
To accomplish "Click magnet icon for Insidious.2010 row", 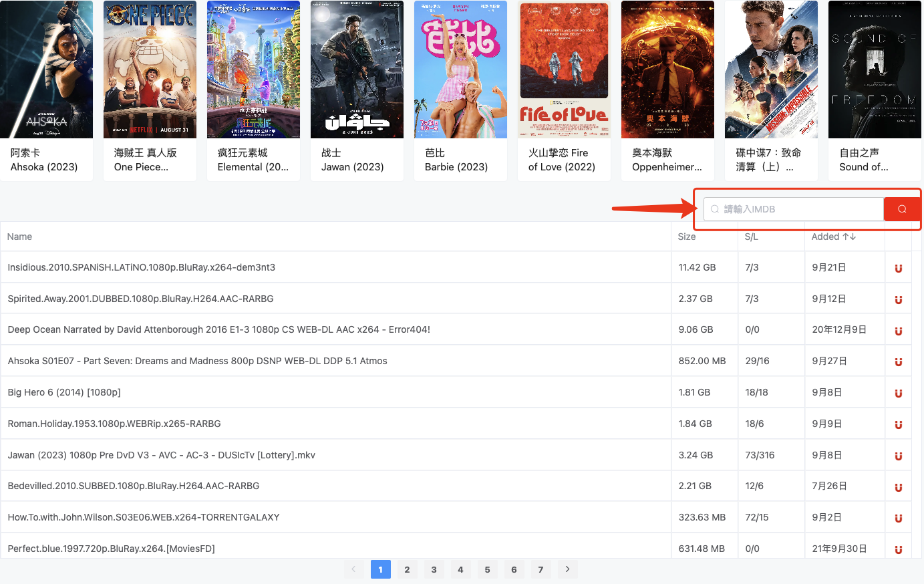I will [899, 268].
